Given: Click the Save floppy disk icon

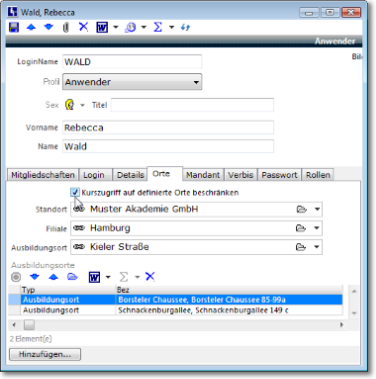Looking at the screenshot, I should tap(14, 27).
